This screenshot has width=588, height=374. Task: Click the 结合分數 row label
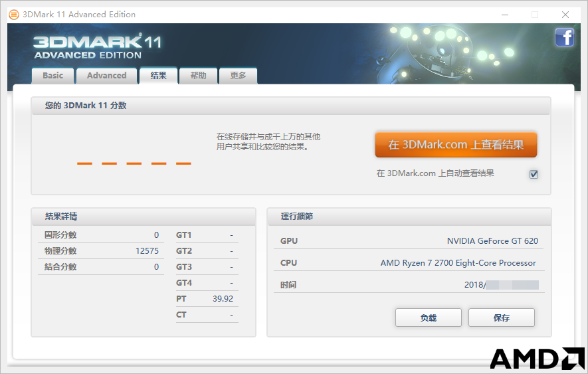60,267
